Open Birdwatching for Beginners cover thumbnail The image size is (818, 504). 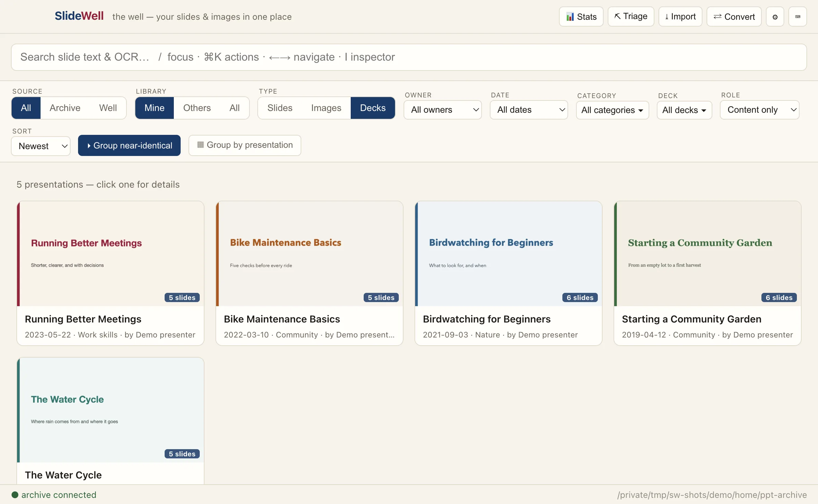[509, 254]
